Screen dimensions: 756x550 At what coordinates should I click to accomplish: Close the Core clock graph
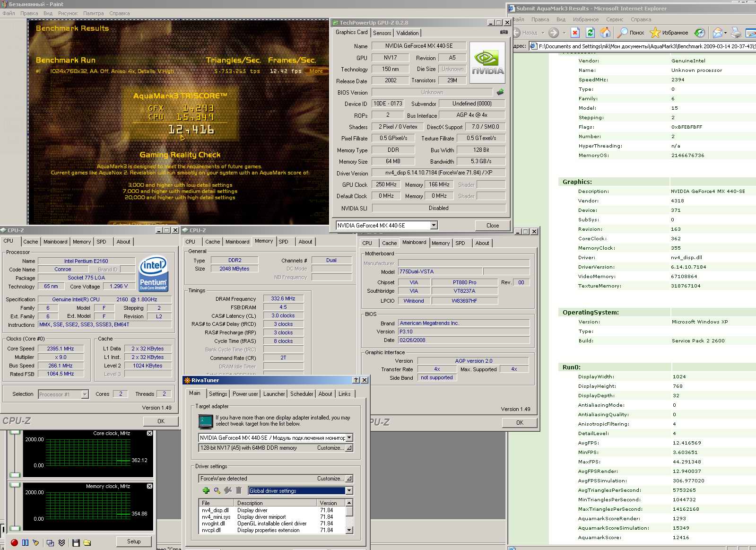pos(149,433)
